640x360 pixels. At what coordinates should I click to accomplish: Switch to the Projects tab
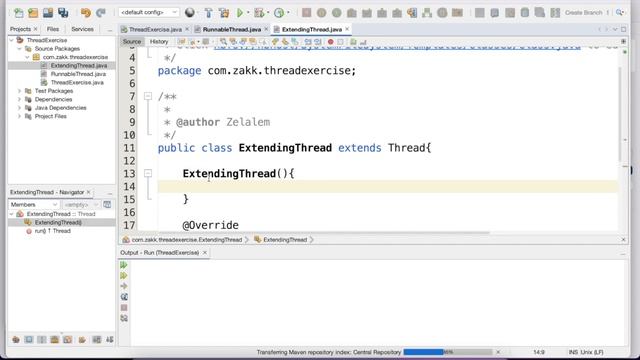[x=20, y=29]
